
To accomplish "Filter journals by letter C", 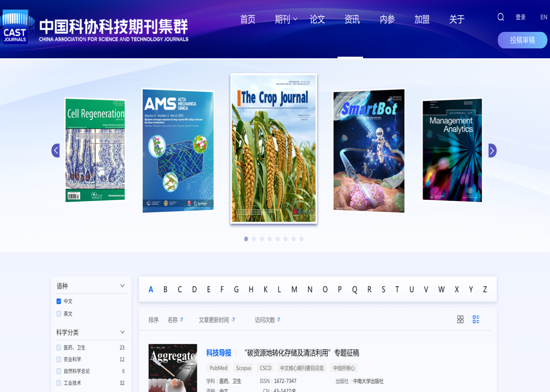I will [180, 290].
